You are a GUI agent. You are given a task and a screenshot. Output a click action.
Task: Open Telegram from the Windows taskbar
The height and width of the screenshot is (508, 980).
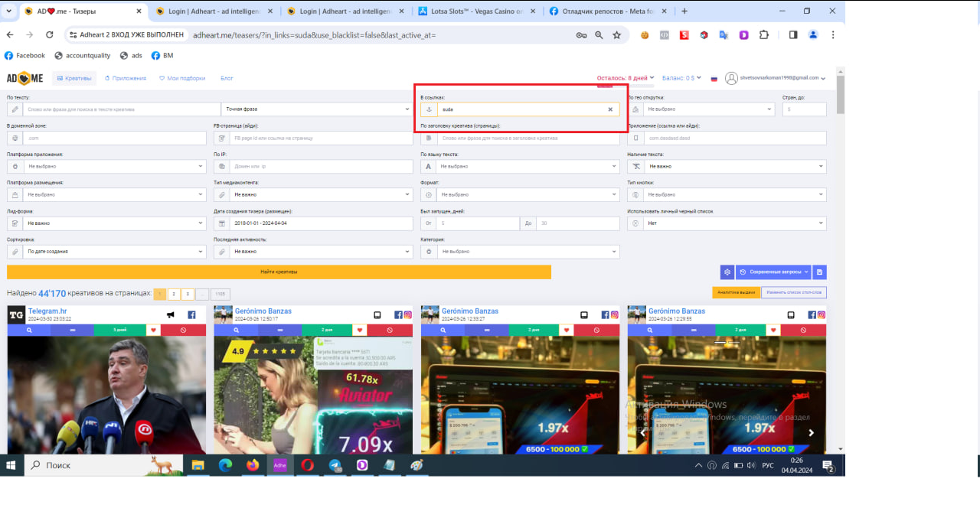coord(335,465)
